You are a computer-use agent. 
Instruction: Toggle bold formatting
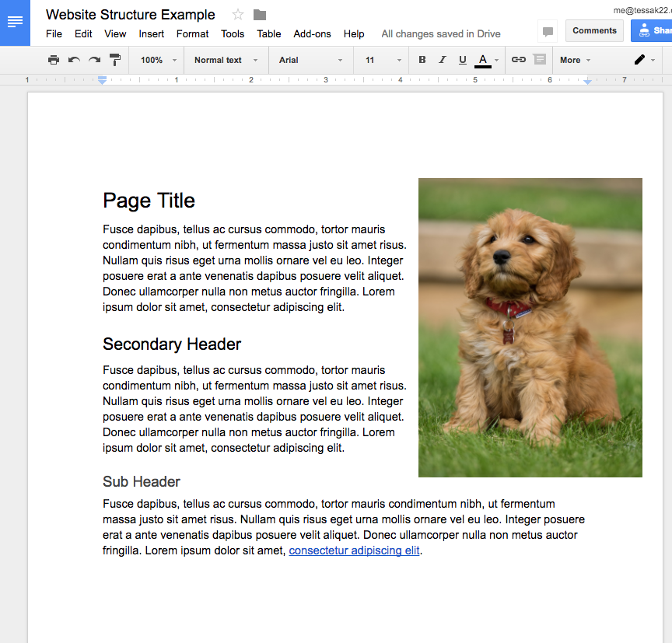[x=422, y=60]
